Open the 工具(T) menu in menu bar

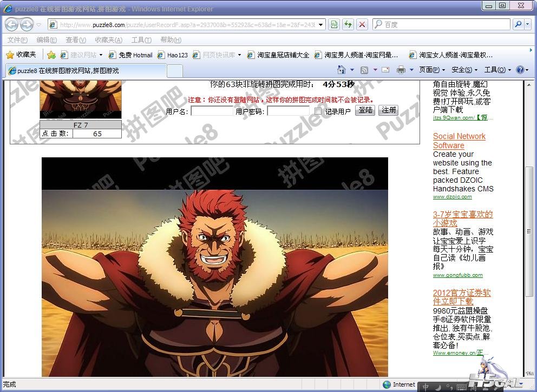click(141, 40)
